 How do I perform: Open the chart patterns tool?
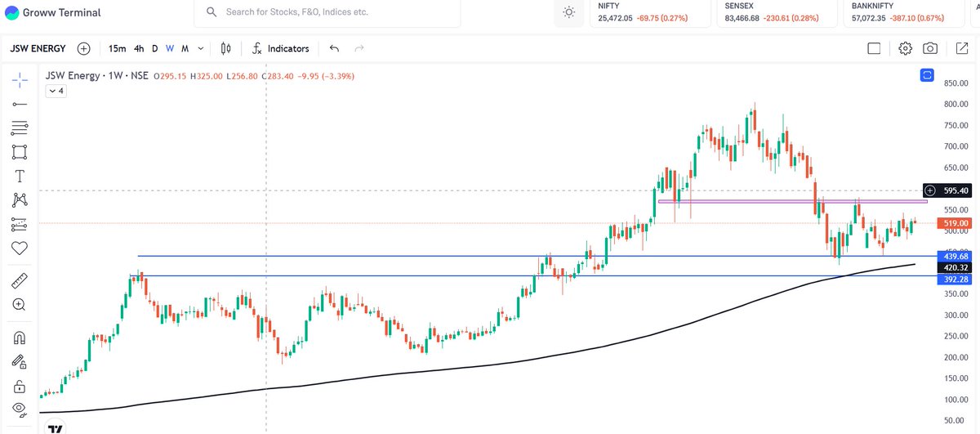[20, 199]
